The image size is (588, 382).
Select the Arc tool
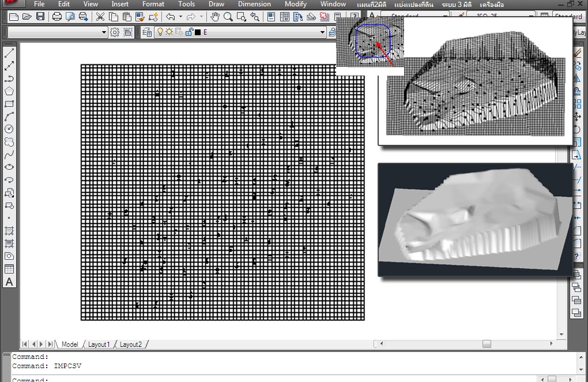(x=9, y=117)
